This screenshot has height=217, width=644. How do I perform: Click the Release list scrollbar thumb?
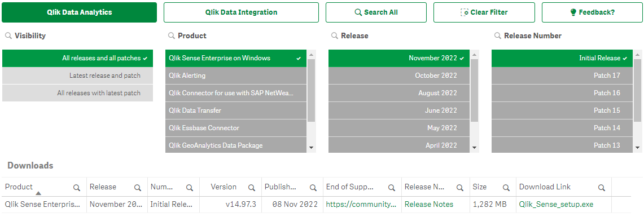coord(474,90)
